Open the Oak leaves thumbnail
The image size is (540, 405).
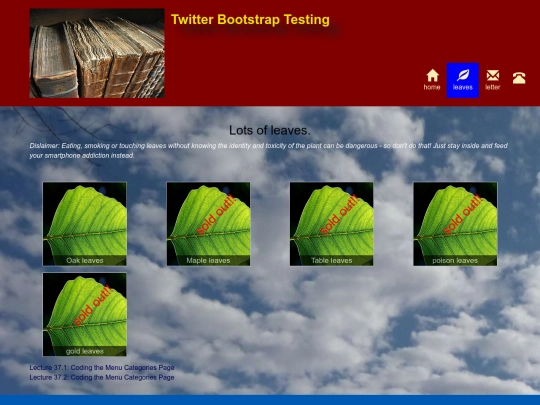(85, 224)
